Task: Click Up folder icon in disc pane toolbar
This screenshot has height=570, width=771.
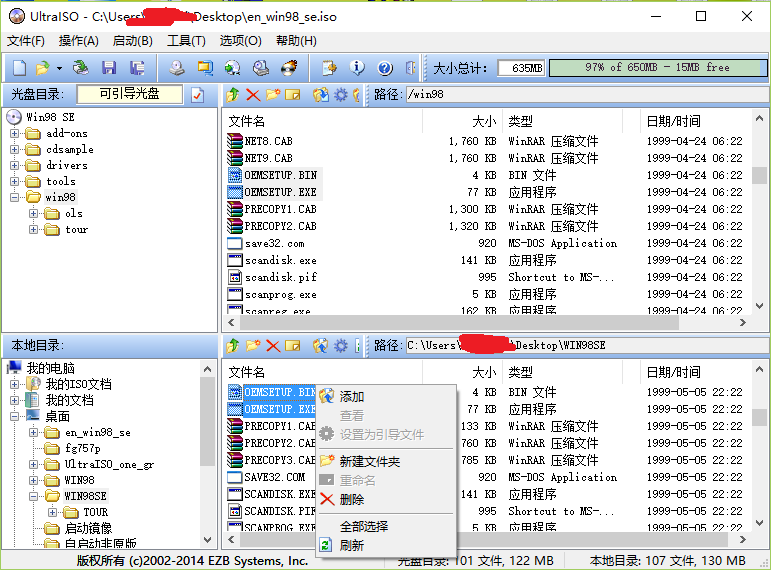Action: [x=233, y=94]
